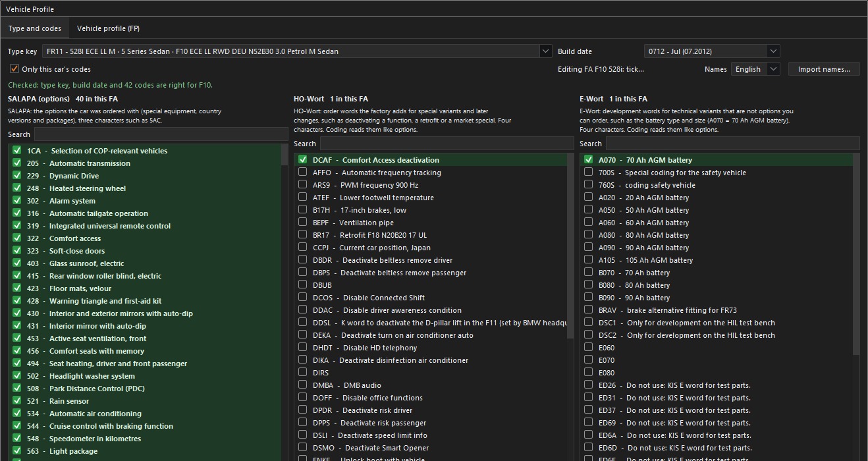Screen dimensions: 868x461
Task: Click the Import names... button
Action: point(824,69)
